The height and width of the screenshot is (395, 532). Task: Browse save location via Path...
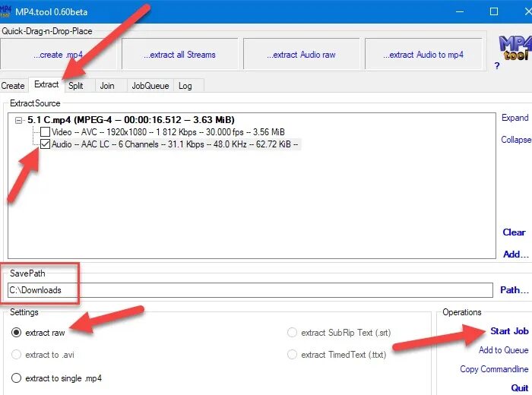pyautogui.click(x=515, y=290)
